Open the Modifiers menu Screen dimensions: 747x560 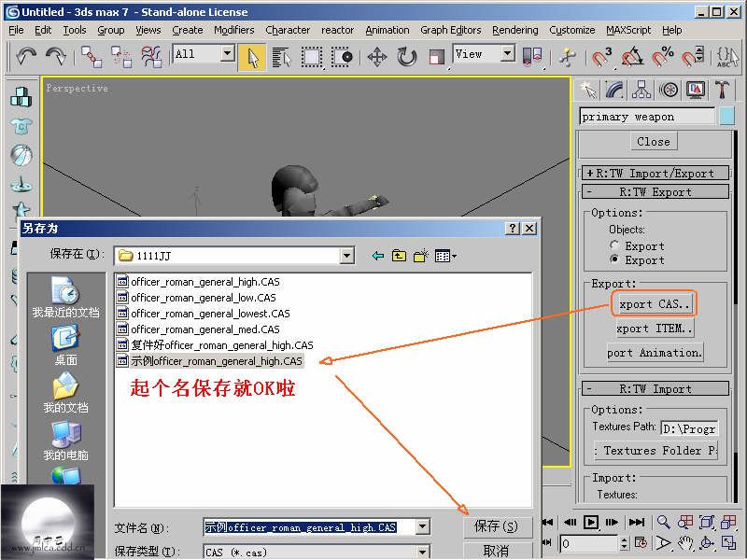tap(233, 30)
